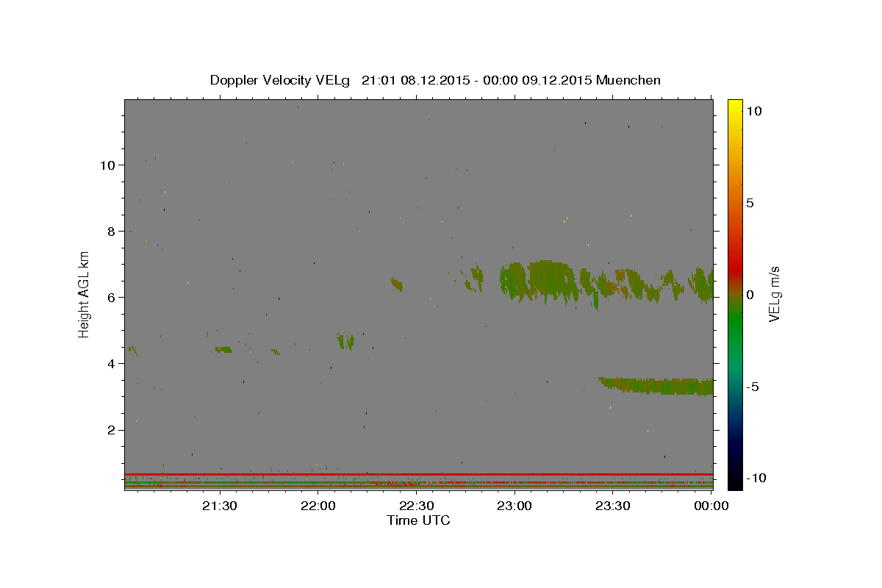
Task: Click the 00:00 time tick label
Action: tap(711, 506)
